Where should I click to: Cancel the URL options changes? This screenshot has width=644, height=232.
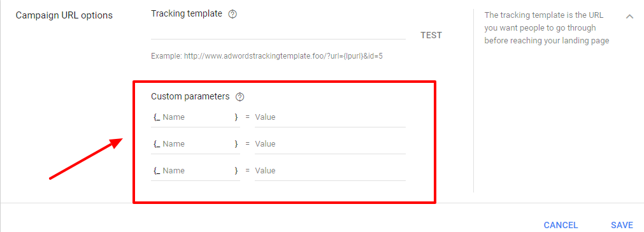(561, 225)
